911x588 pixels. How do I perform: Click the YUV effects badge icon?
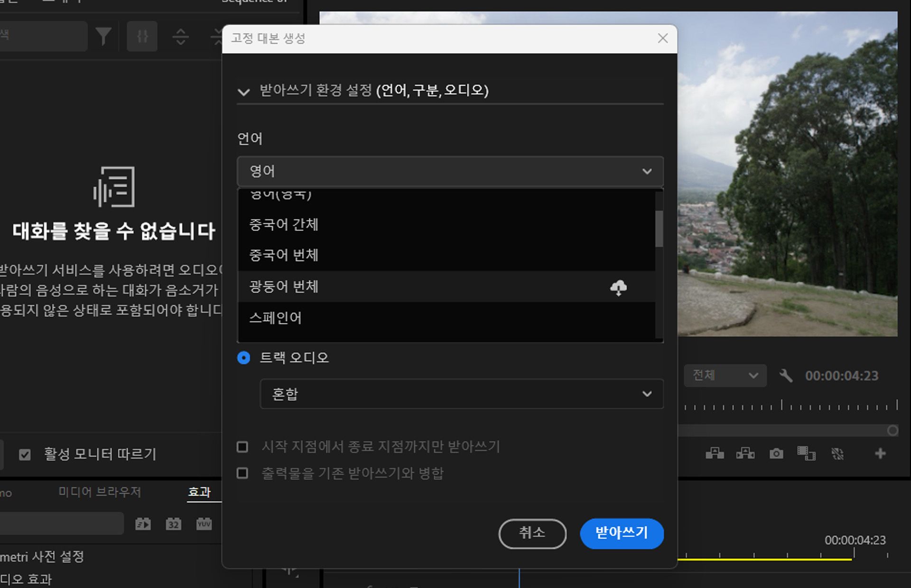pos(204,524)
